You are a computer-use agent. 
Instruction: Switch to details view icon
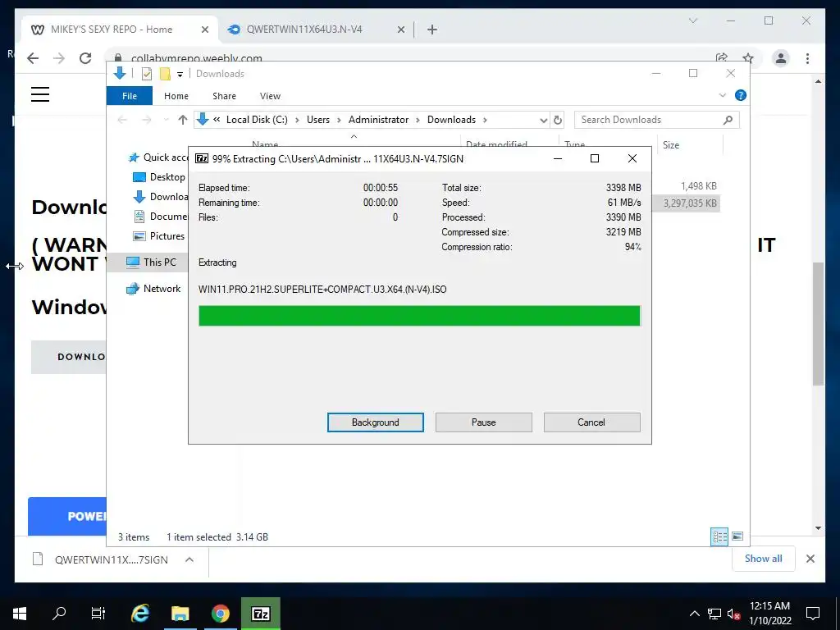point(719,536)
